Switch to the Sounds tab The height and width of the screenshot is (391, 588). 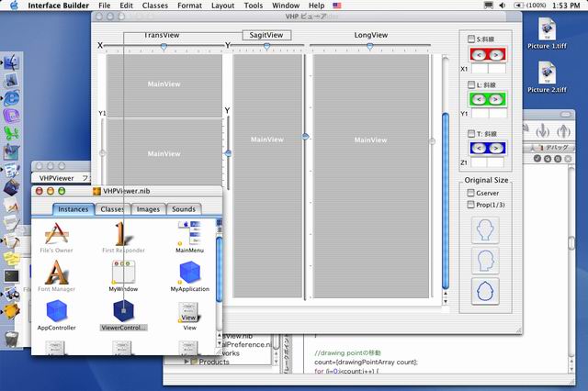click(184, 209)
